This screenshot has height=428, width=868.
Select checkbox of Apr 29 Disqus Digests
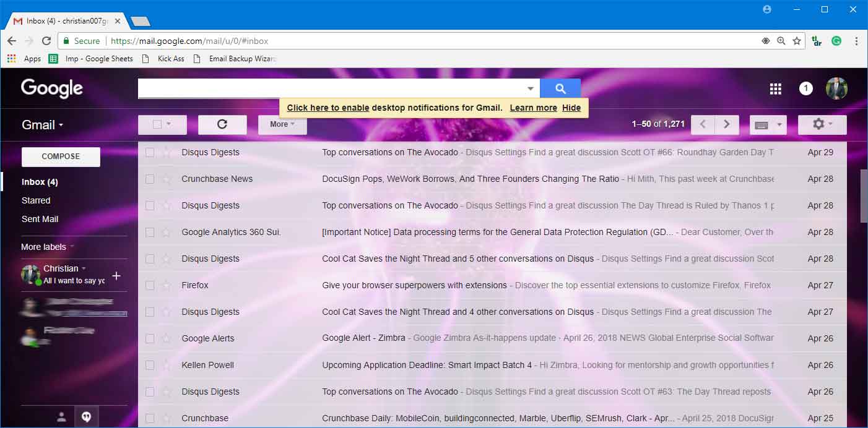149,153
